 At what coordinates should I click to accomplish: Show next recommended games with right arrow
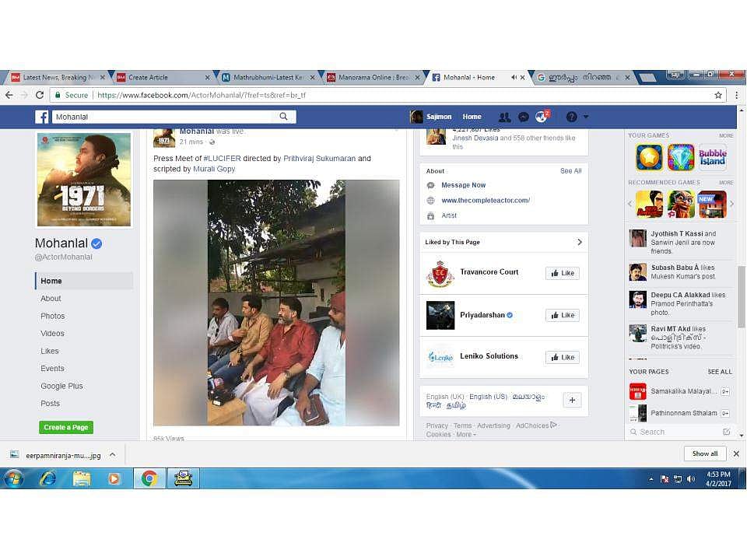[x=731, y=204]
